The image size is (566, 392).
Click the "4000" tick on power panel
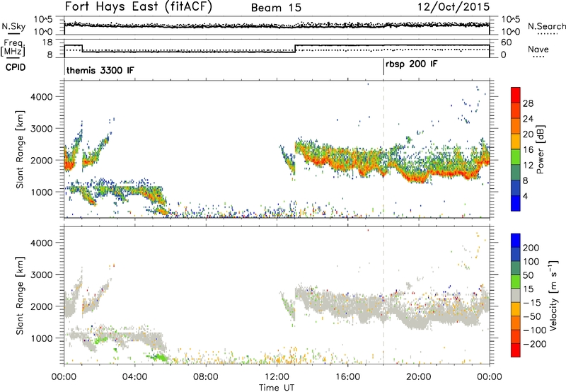click(41, 97)
